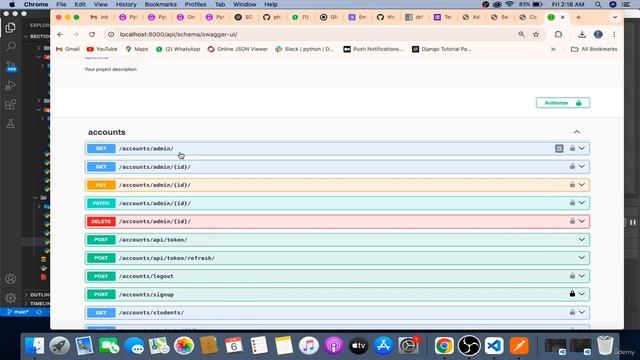The image size is (640, 360).
Task: Open the Bookmarks menu
Action: coord(160,4)
